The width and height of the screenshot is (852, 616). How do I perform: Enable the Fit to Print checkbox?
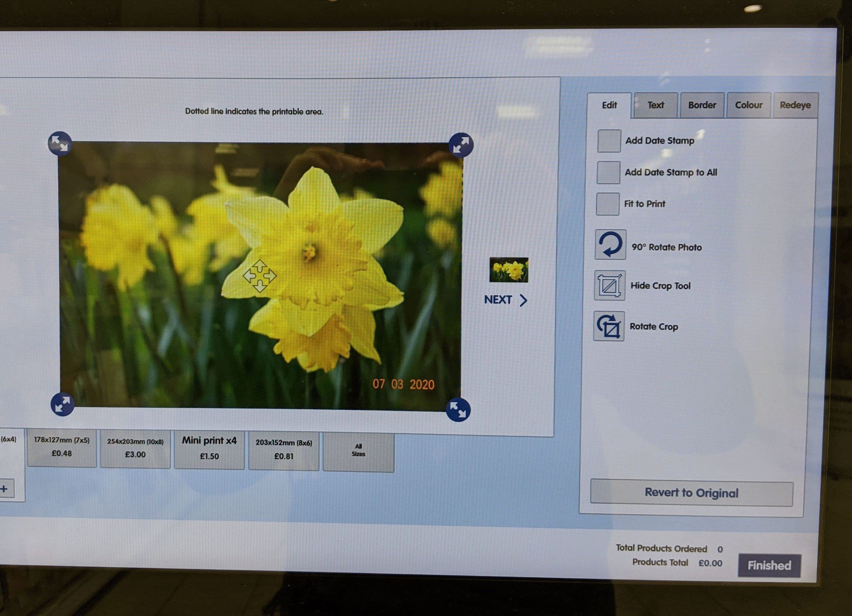607,203
